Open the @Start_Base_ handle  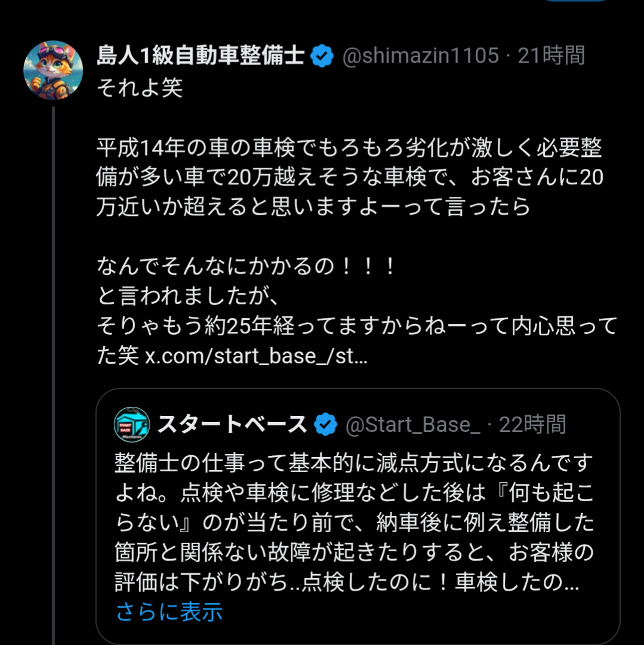(x=413, y=425)
